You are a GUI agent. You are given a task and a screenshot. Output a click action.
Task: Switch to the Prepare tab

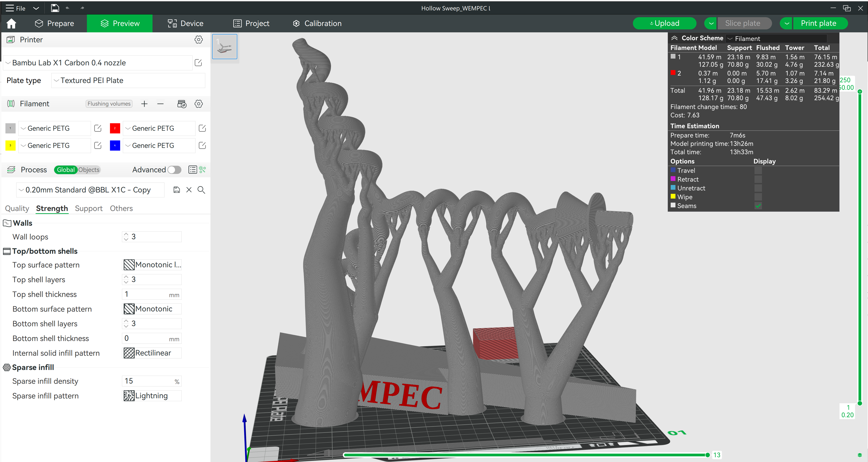[54, 23]
